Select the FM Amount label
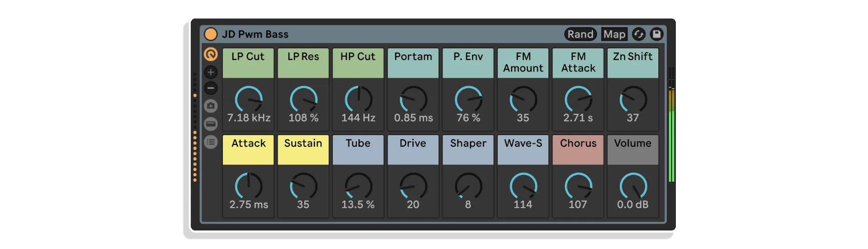This screenshot has width=868, height=249. coord(523,63)
